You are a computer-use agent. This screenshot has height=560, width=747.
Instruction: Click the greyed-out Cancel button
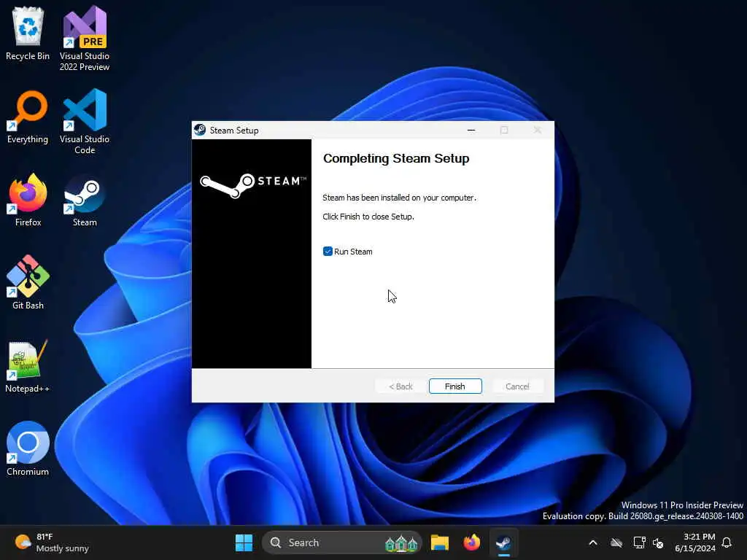click(x=517, y=386)
